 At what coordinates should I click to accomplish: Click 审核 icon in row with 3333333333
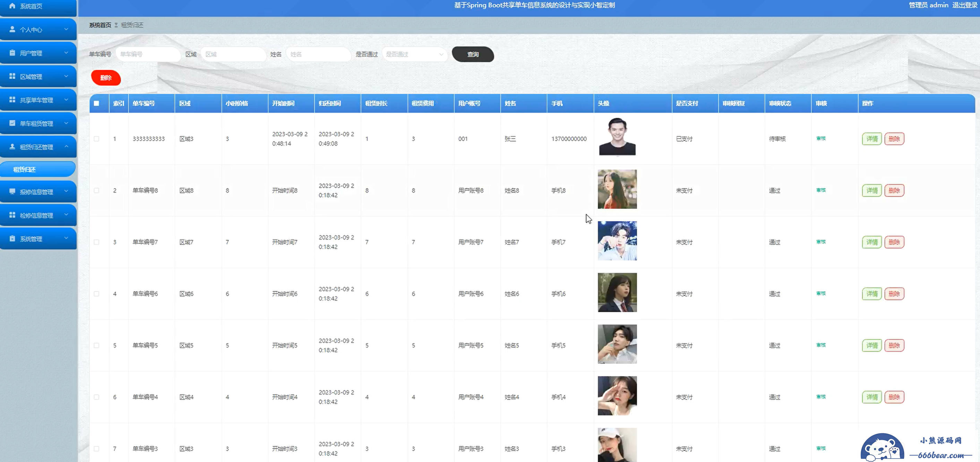pos(821,138)
